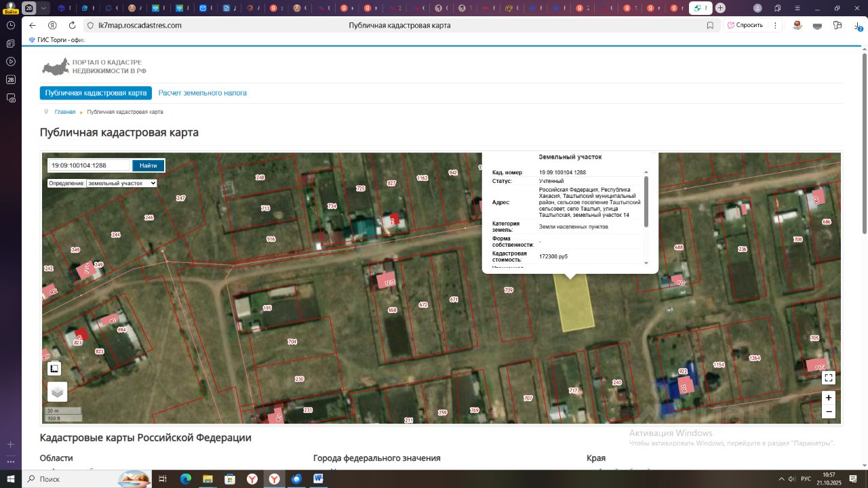Click parcel labeled 1154 on the map
This screenshot has height=488, width=868.
tap(719, 365)
